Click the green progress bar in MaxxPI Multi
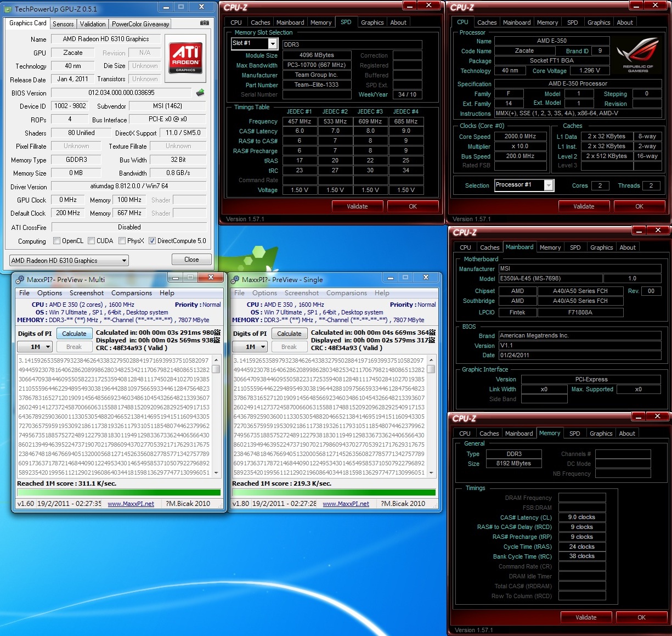 pyautogui.click(x=119, y=493)
